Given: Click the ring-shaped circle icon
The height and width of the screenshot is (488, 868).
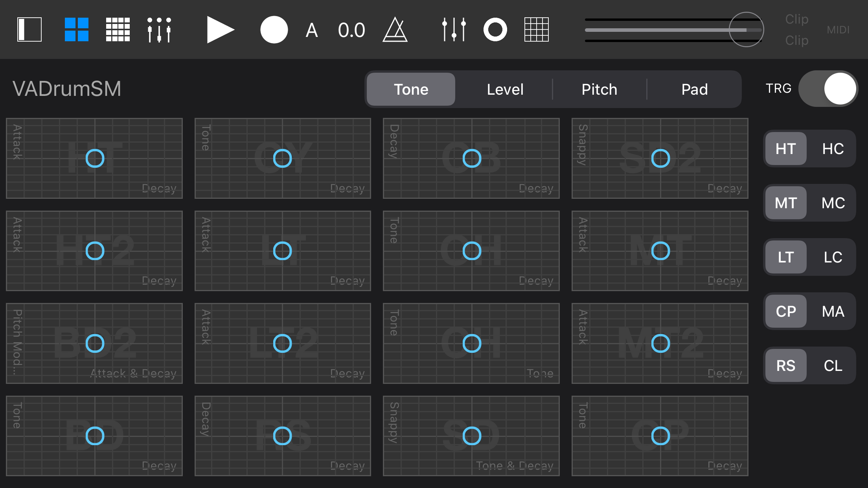Looking at the screenshot, I should click(x=495, y=29).
